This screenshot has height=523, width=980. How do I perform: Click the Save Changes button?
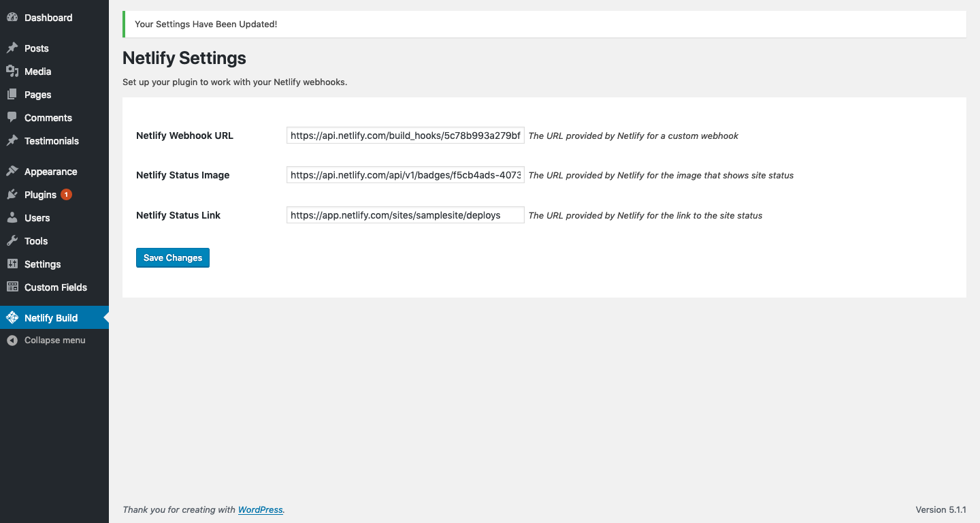tap(173, 258)
